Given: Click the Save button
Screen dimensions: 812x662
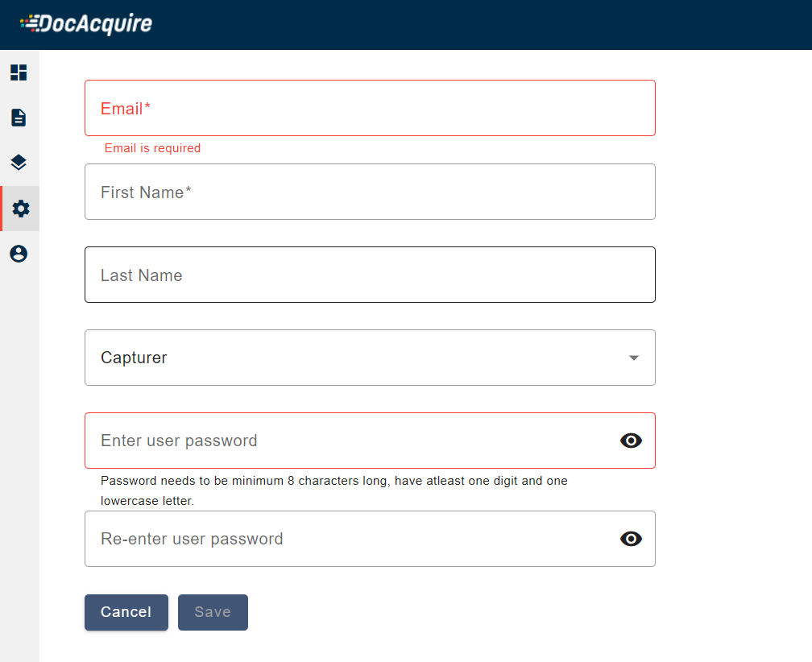Looking at the screenshot, I should tap(213, 612).
